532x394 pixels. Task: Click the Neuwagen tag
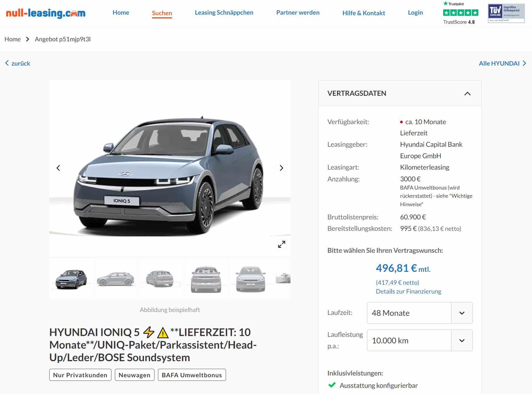(x=134, y=375)
